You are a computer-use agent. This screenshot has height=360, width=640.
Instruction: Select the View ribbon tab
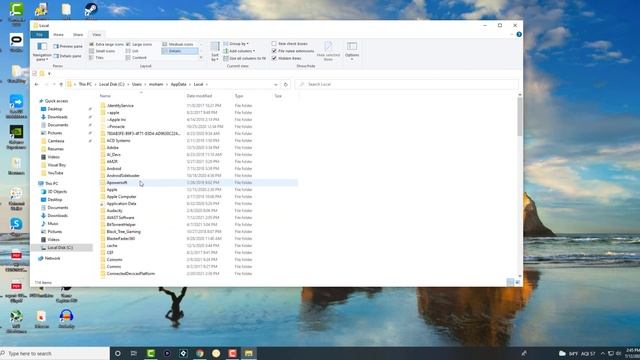pos(96,35)
